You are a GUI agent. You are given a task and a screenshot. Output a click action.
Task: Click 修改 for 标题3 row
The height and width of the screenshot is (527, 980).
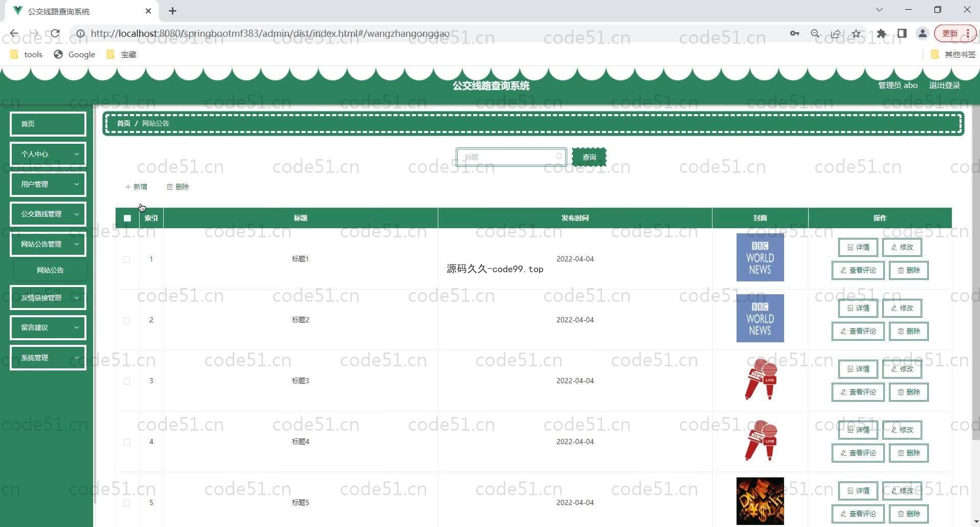[902, 369]
